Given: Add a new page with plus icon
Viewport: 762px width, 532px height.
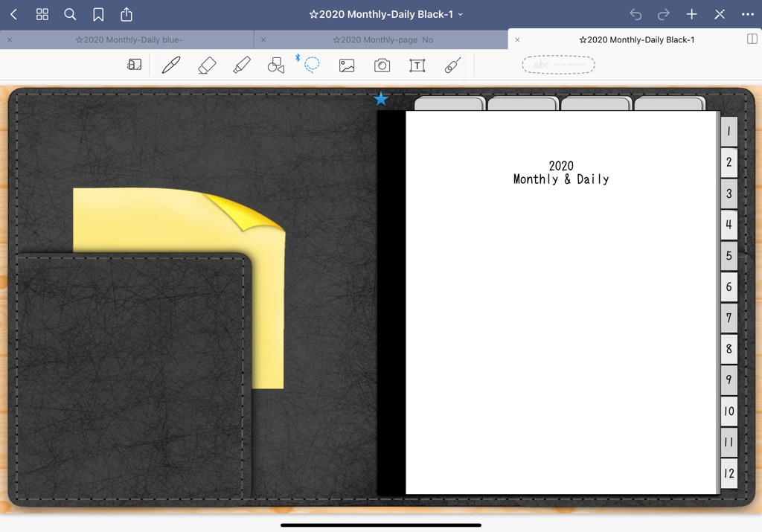Looking at the screenshot, I should [691, 15].
